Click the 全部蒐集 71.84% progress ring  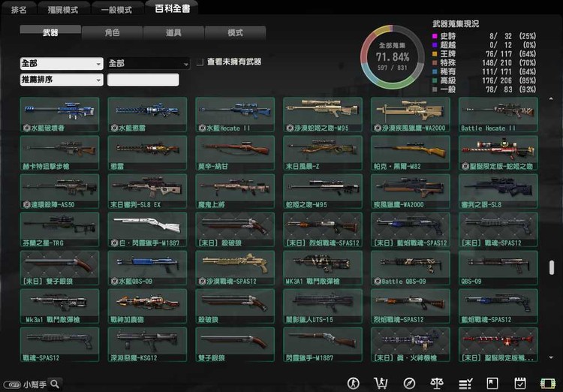tap(393, 57)
